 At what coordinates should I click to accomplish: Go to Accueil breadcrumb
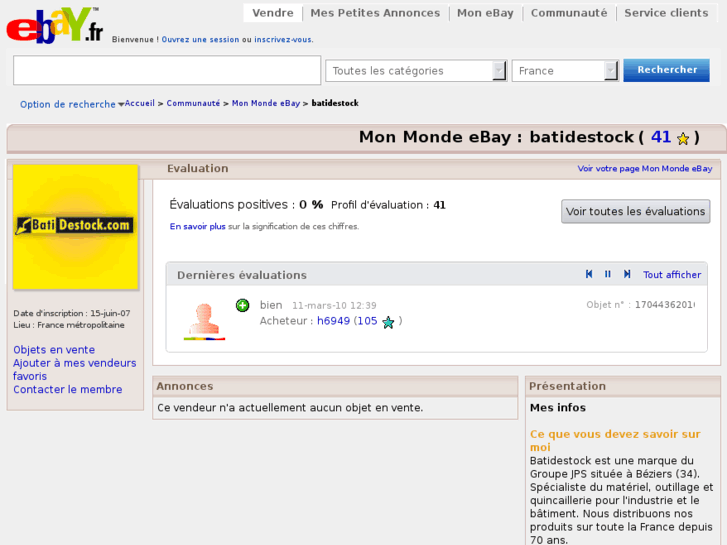pyautogui.click(x=140, y=103)
